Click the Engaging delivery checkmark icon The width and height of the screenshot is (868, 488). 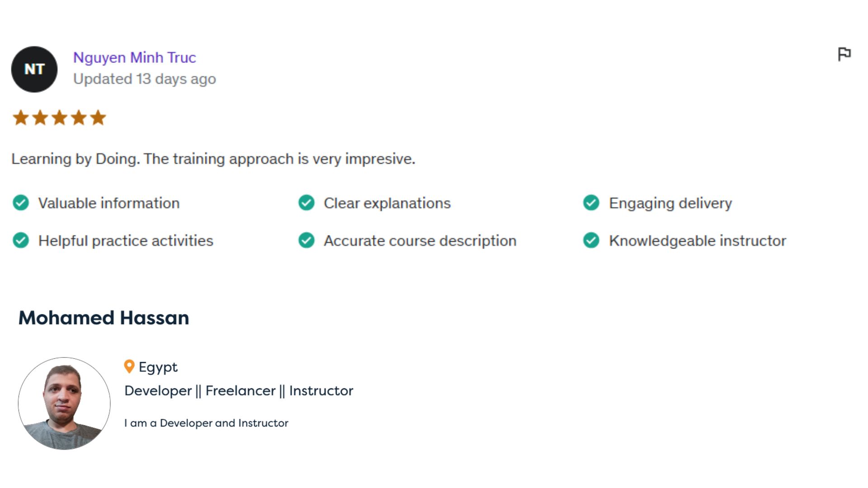[x=591, y=203]
